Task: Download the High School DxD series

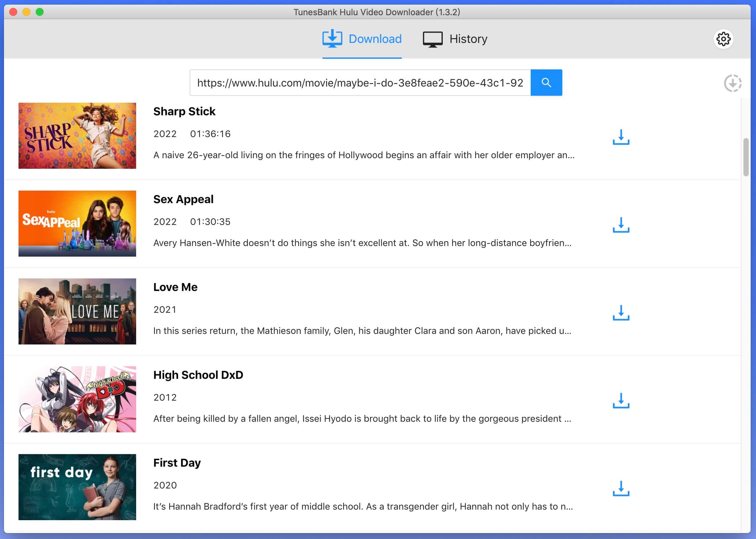Action: [x=621, y=401]
